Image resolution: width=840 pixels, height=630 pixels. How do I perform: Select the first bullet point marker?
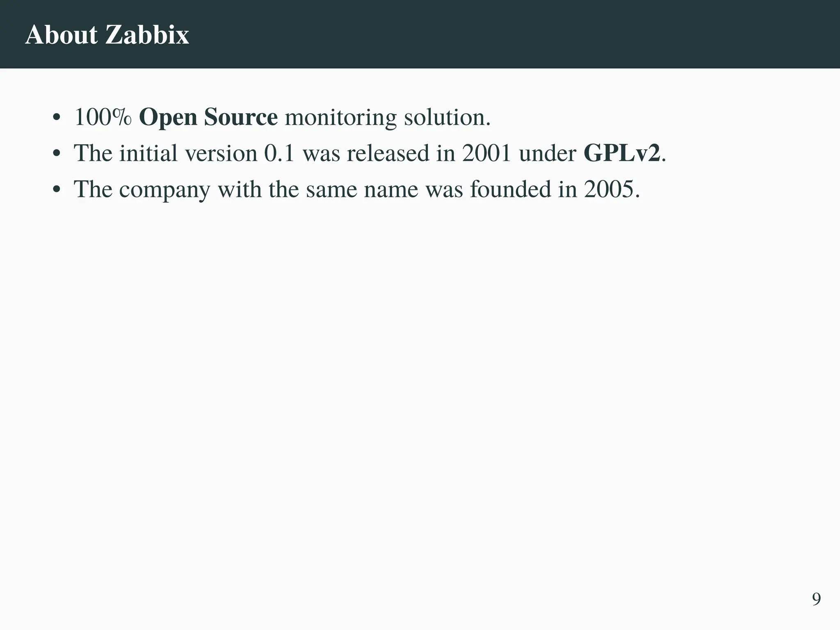pos(57,119)
